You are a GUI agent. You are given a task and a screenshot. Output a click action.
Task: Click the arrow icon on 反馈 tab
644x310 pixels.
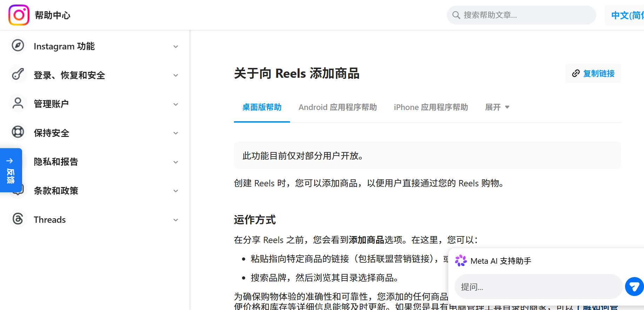coord(10,161)
